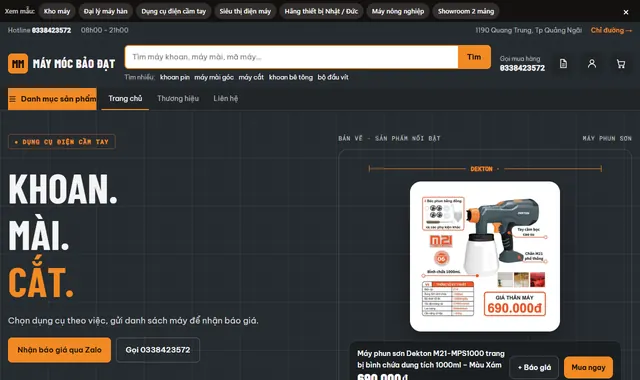The image size is (640, 380).
Task: Select the Trang chủ tab
Action: pyautogui.click(x=125, y=99)
